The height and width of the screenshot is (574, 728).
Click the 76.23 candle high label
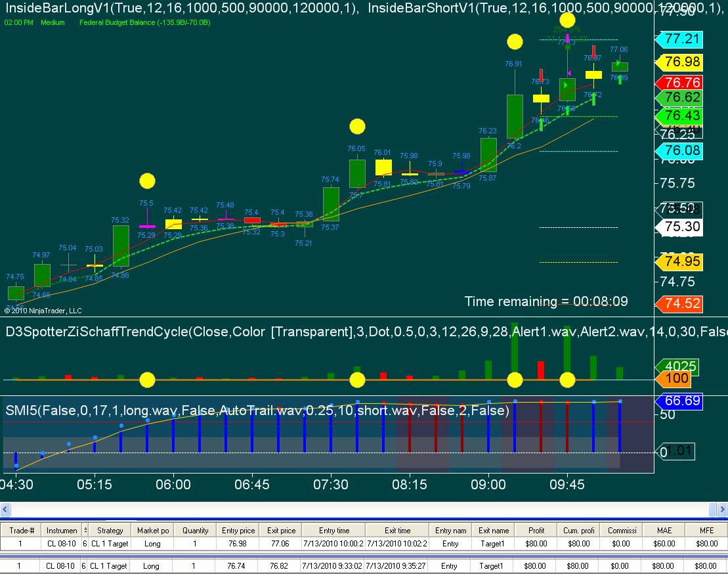[x=488, y=131]
